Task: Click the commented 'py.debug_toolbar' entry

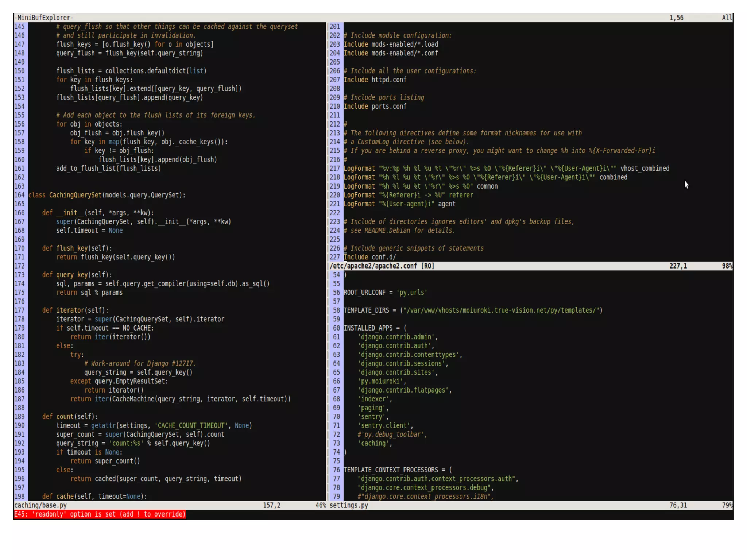Action: [x=391, y=435]
